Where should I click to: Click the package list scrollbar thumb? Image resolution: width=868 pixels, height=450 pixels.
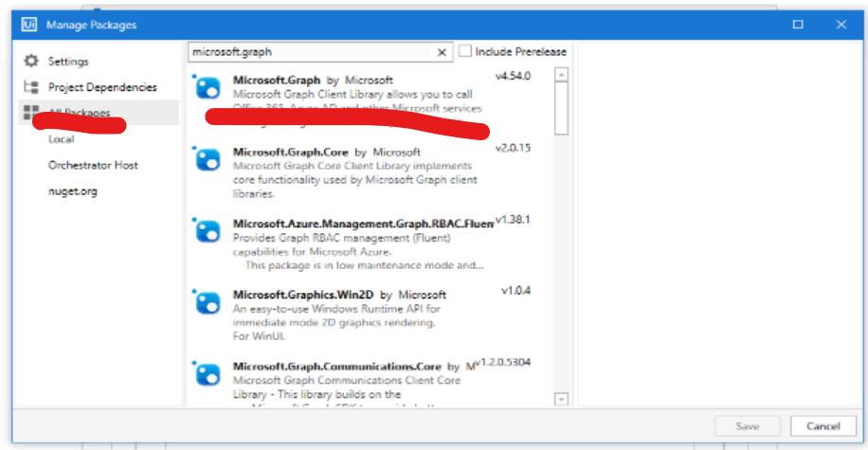point(561,109)
